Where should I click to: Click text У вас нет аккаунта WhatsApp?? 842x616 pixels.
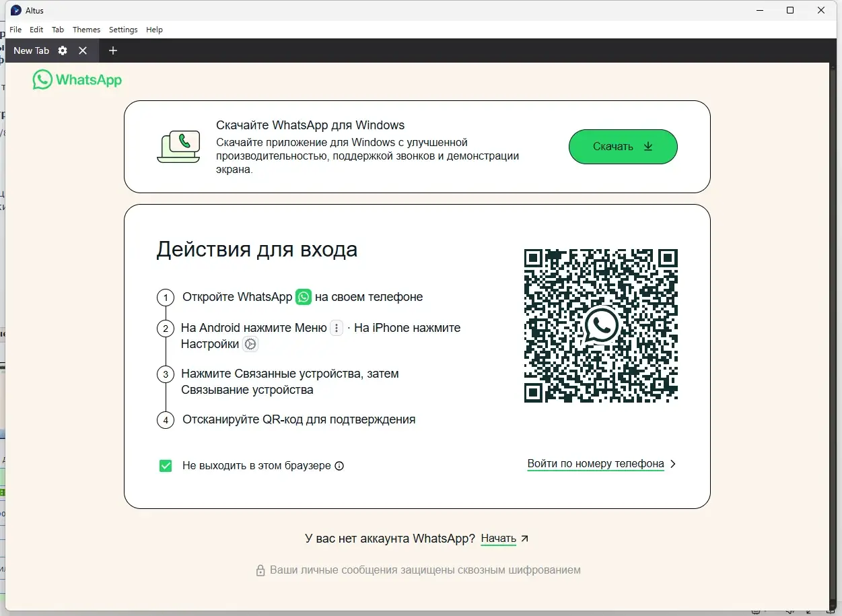390,539
